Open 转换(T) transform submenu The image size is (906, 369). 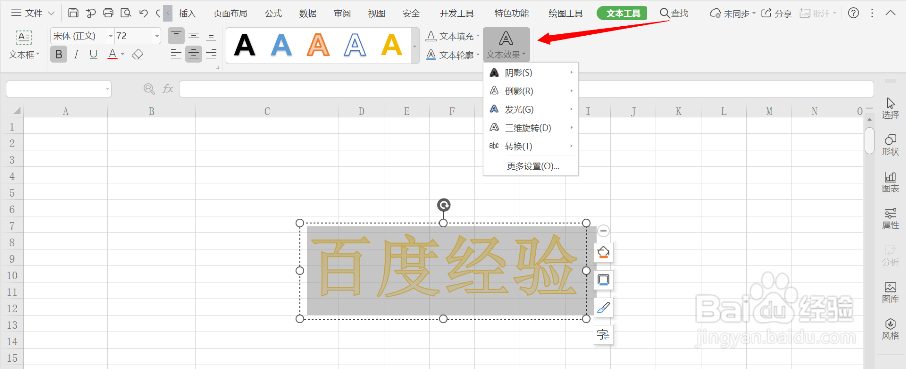tap(531, 146)
